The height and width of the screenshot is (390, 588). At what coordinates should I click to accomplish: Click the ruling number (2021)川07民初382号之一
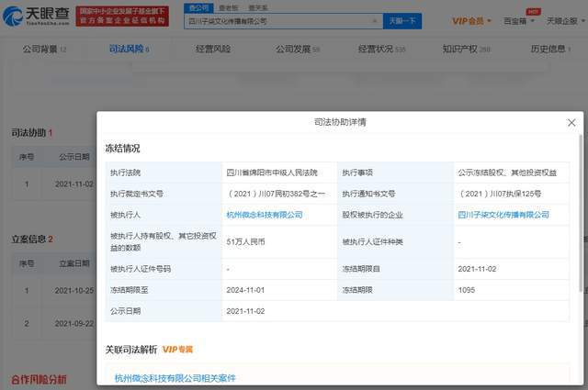click(277, 194)
